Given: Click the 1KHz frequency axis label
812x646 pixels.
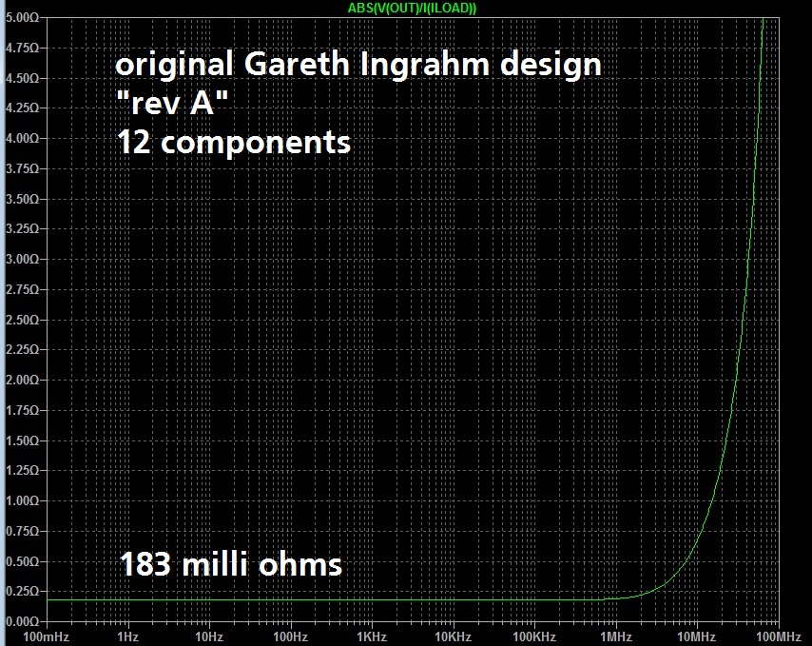Looking at the screenshot, I should [x=372, y=636].
